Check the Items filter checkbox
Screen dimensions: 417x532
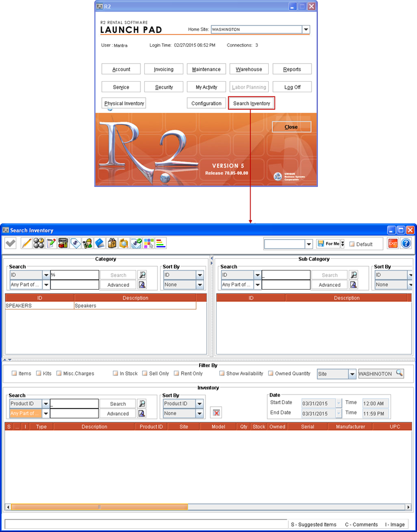(14, 373)
